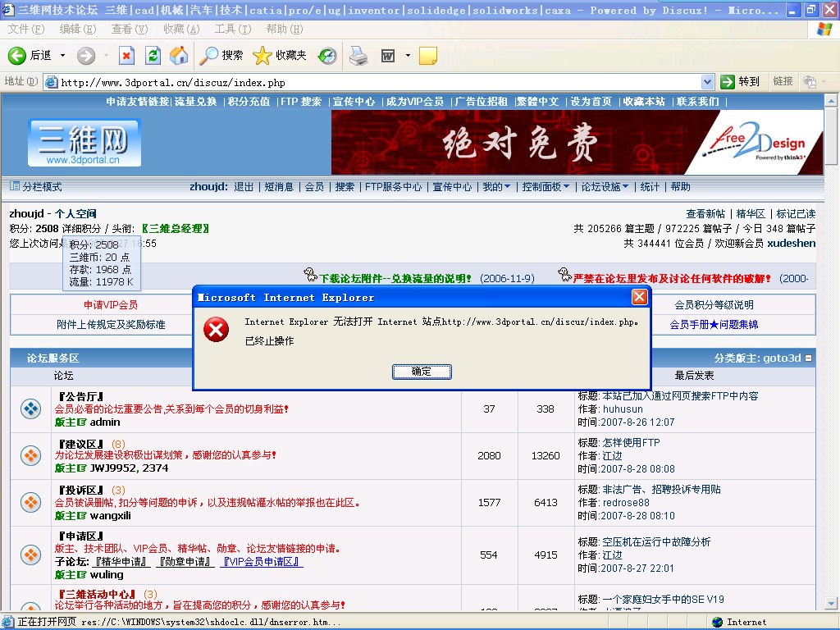Collapse 论坛服务区 section toggle icon

click(x=808, y=358)
